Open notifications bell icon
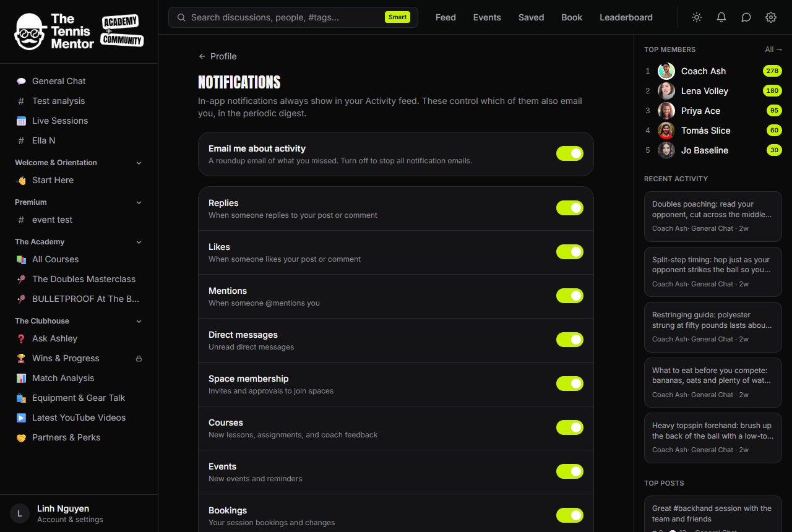 point(721,17)
